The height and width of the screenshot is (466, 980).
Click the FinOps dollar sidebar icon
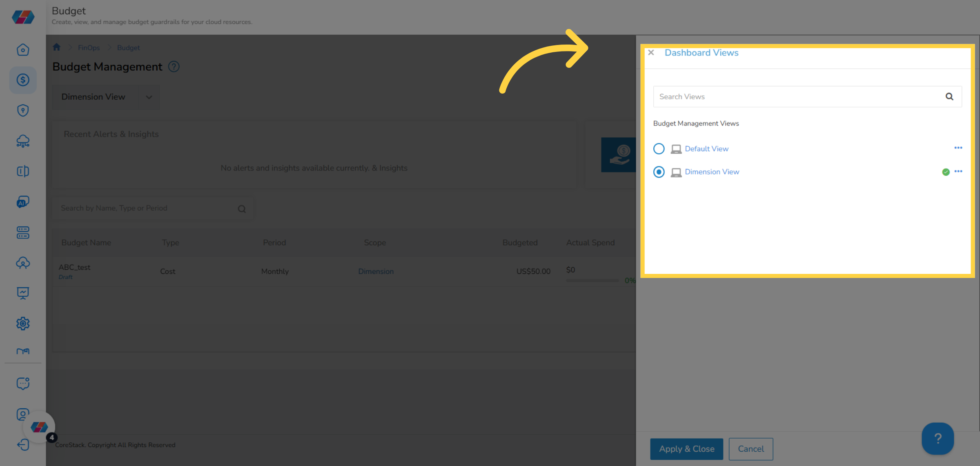point(23,80)
